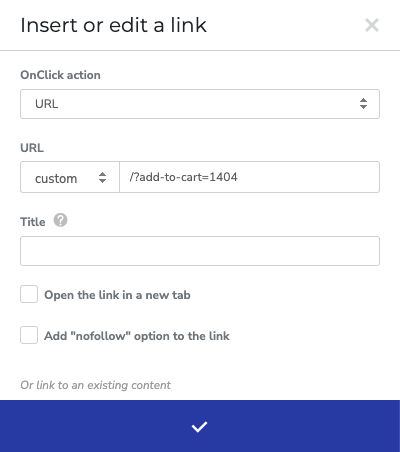Click "Or link to an existing content"
The height and width of the screenshot is (452, 400).
95,385
